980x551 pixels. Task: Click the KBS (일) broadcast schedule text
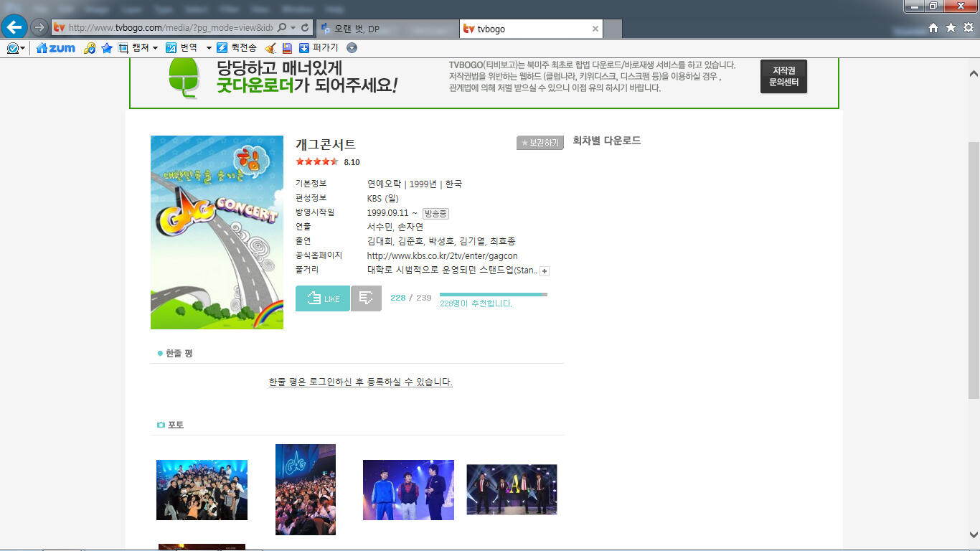[x=382, y=198]
